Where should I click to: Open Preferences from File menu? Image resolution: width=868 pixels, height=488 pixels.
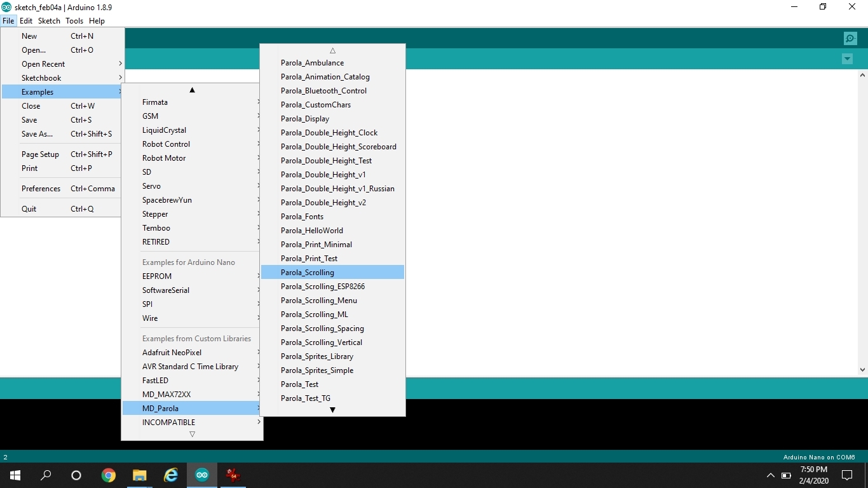[x=62, y=189]
